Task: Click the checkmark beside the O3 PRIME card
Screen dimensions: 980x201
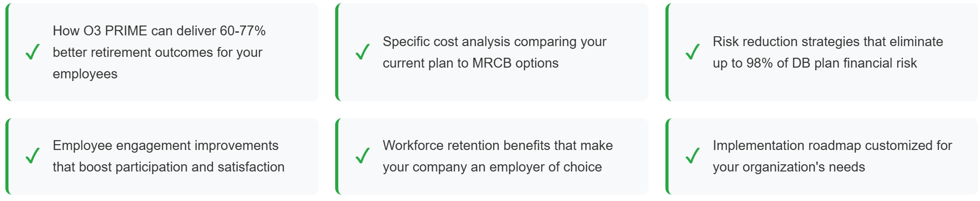Action: pos(32,51)
